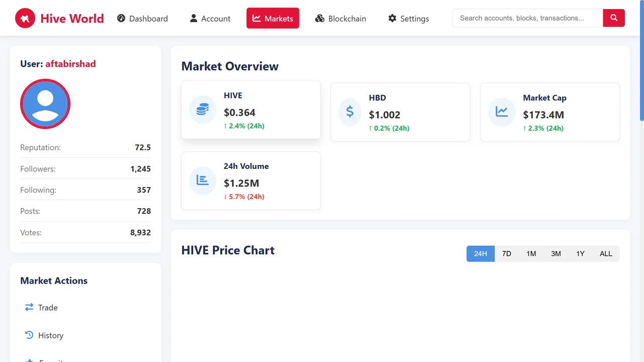Click the Reputation value 72.5

point(143,147)
